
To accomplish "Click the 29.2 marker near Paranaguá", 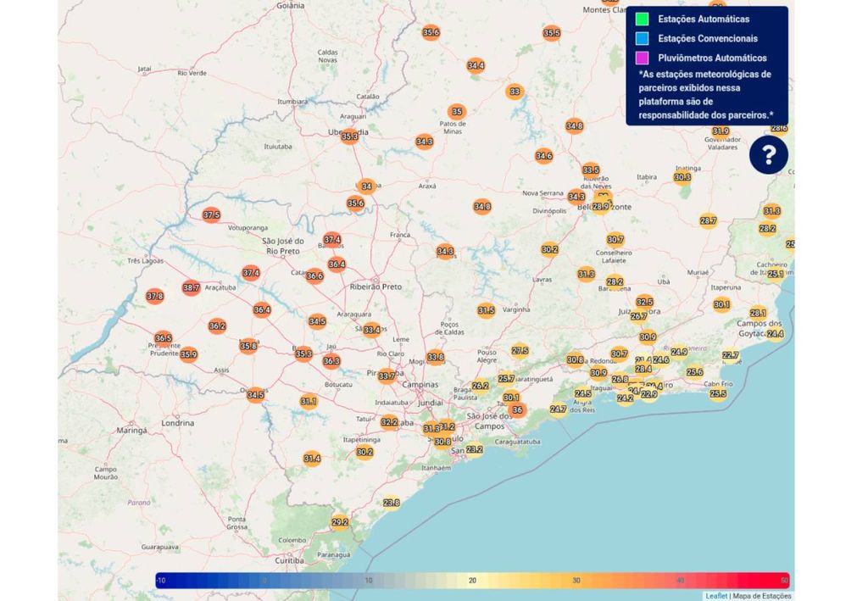I will pos(339,521).
